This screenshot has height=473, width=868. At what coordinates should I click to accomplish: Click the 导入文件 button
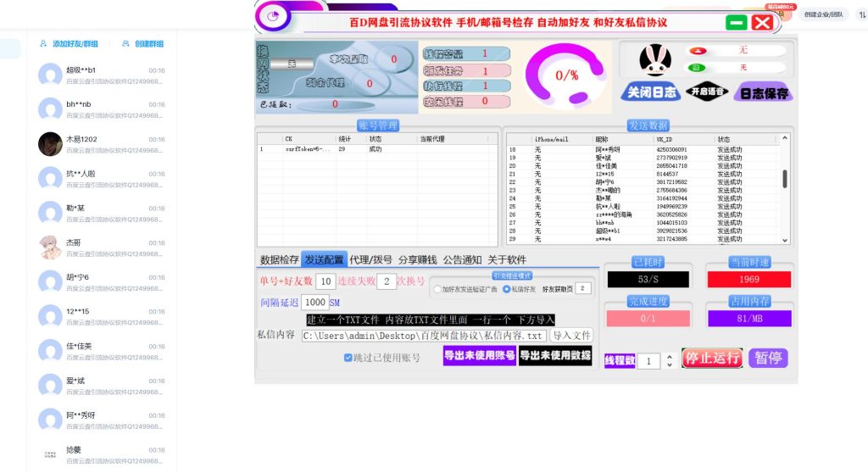click(571, 335)
